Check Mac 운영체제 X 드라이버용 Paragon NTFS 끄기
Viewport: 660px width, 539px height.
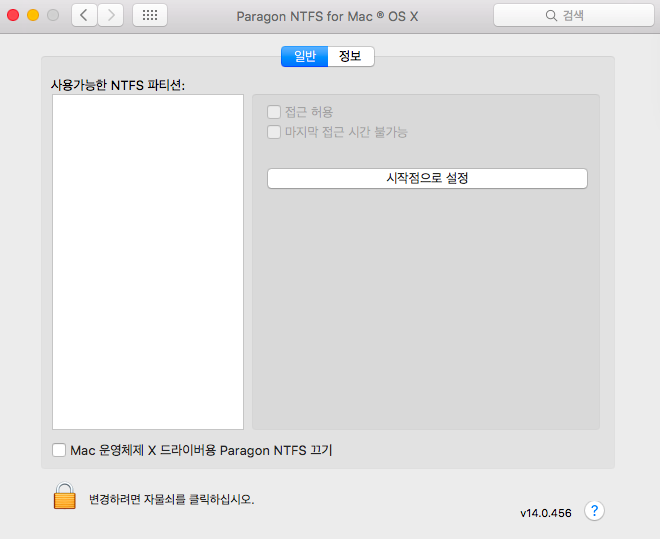59,450
